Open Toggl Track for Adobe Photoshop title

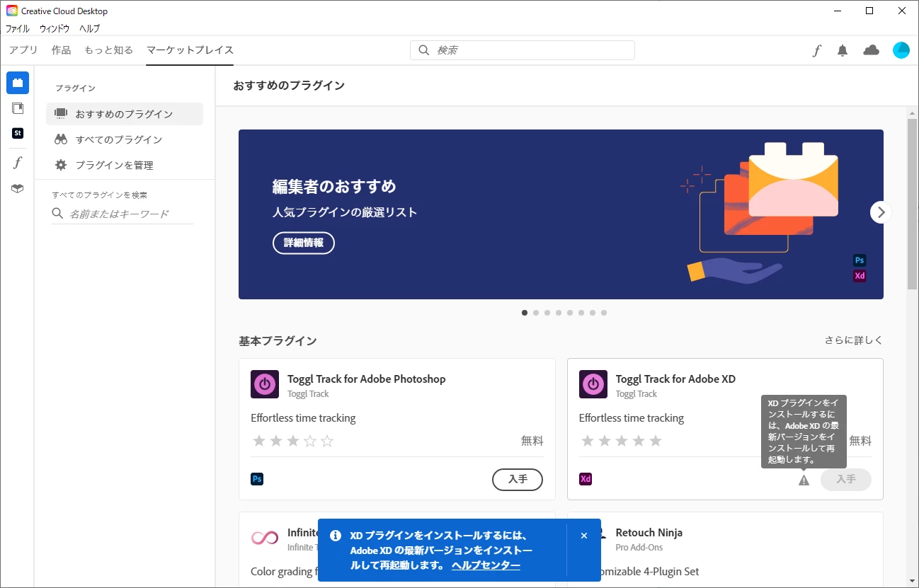367,379
